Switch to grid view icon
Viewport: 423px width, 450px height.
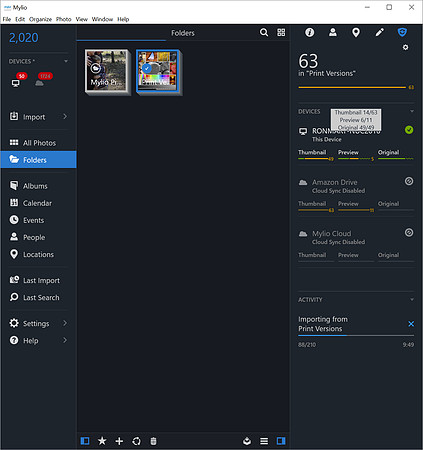tap(281, 32)
